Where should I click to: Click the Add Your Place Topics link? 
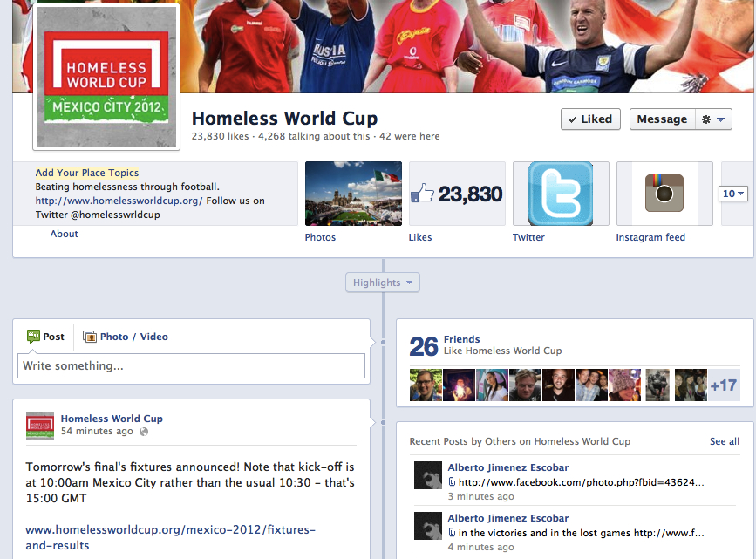point(87,173)
